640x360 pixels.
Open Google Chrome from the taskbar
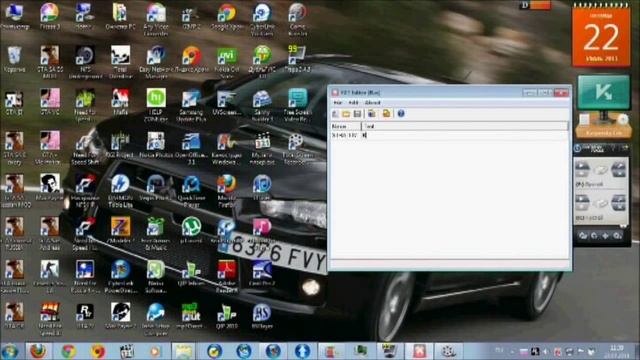(x=69, y=351)
